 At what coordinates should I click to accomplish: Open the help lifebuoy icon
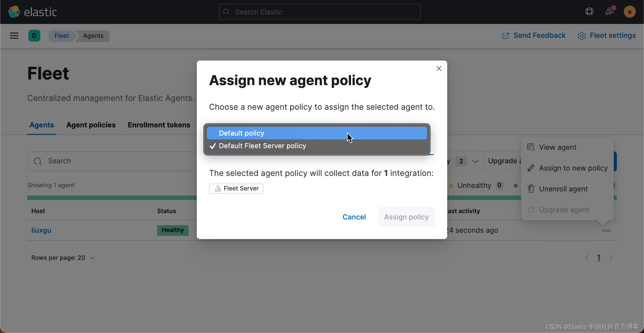[x=589, y=12]
